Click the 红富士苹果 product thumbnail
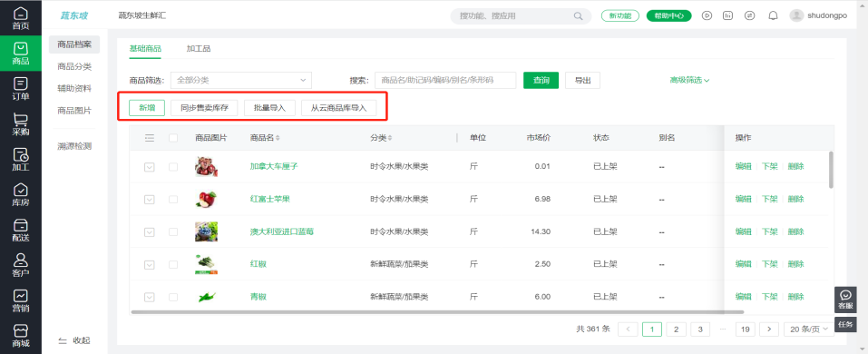 [206, 199]
